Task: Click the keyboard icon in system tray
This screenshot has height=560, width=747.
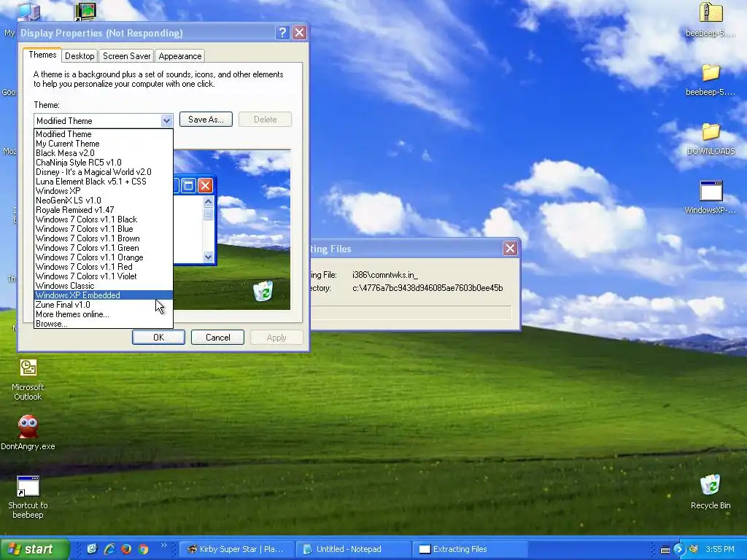Action: 665,550
